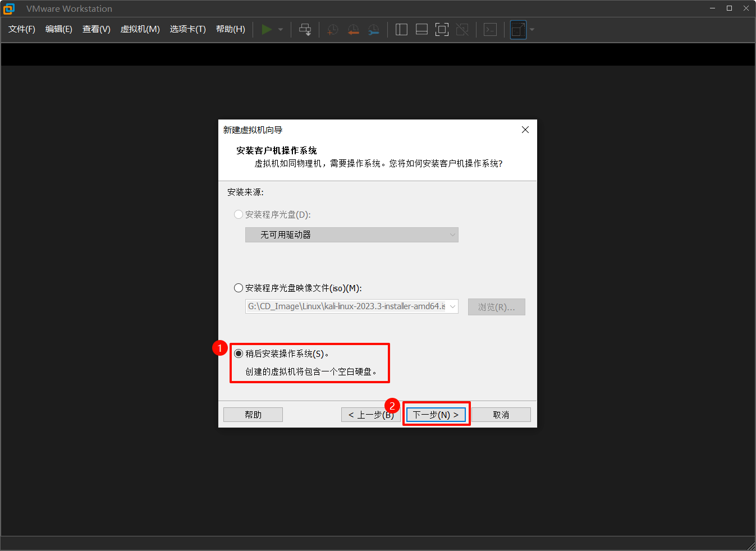Send Ctrl+Alt+Del to the guest

(x=305, y=29)
